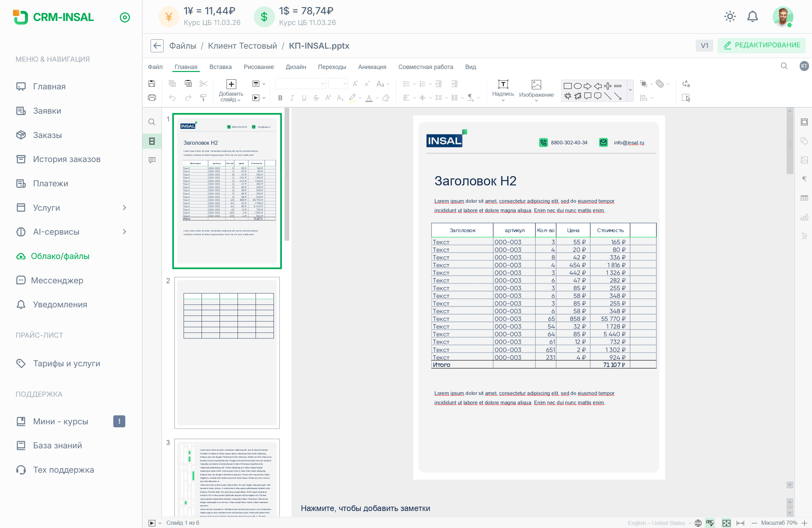
Task: Toggle bold formatting
Action: (x=280, y=98)
